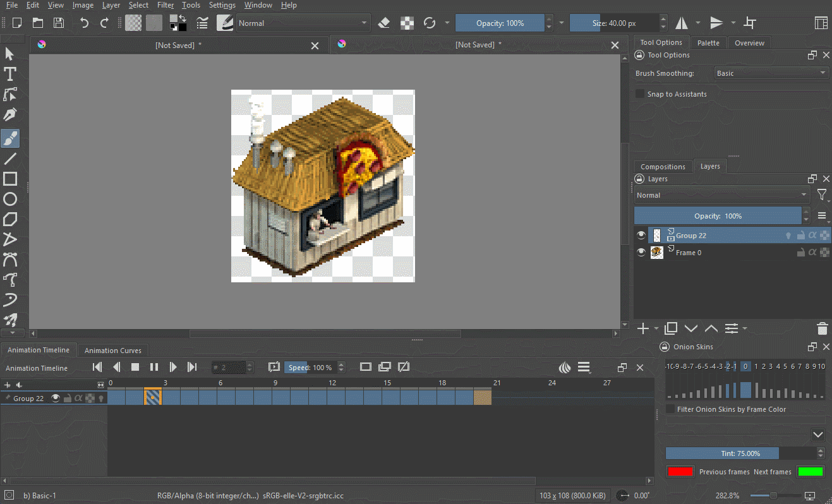The image size is (832, 504).
Task: Click frame 6 in the timeline
Action: pyautogui.click(x=226, y=397)
